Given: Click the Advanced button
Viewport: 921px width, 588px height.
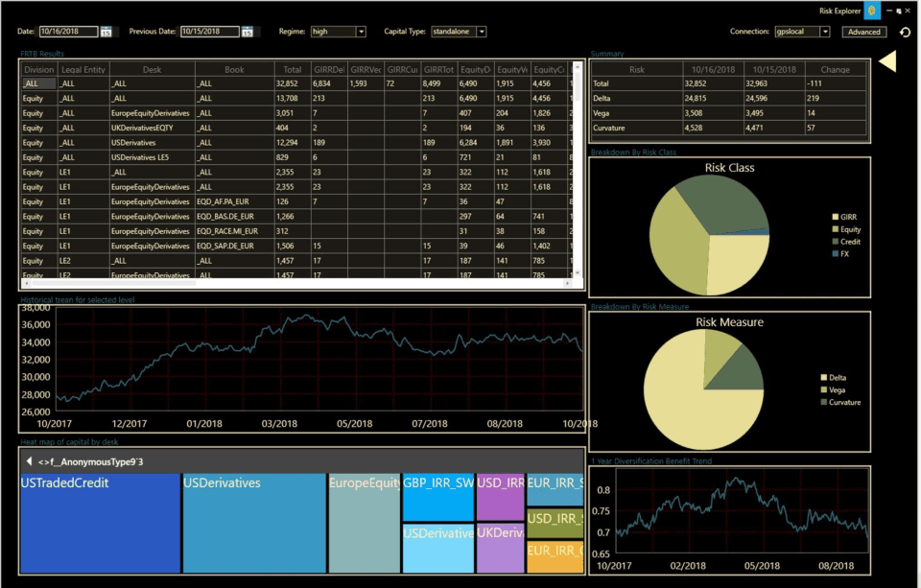Looking at the screenshot, I should tap(863, 32).
